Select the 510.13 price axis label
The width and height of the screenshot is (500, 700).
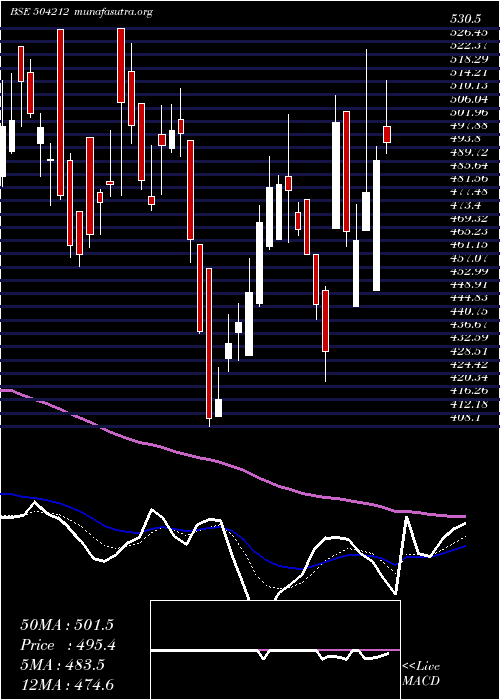pos(468,85)
